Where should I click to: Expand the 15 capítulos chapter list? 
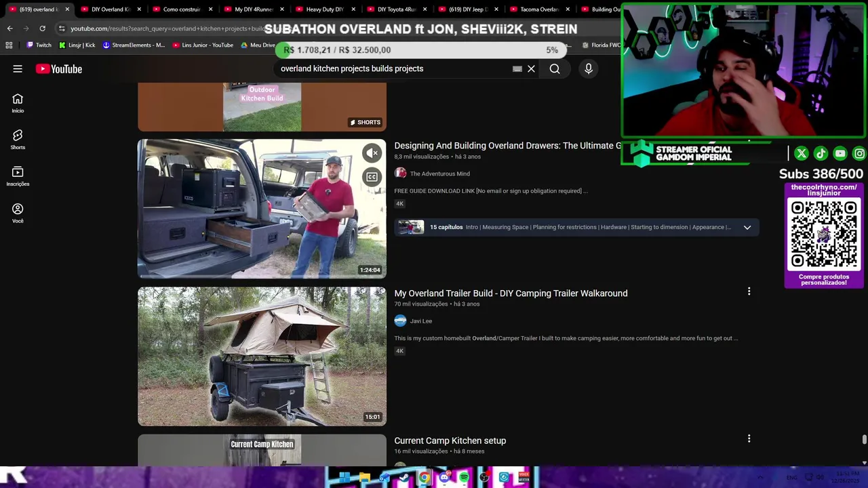point(747,227)
